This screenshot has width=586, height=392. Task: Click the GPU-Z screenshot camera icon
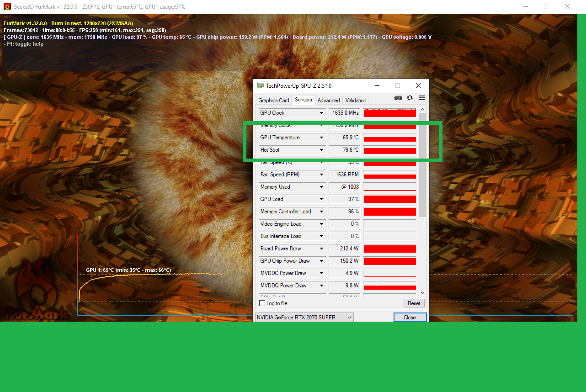[398, 98]
